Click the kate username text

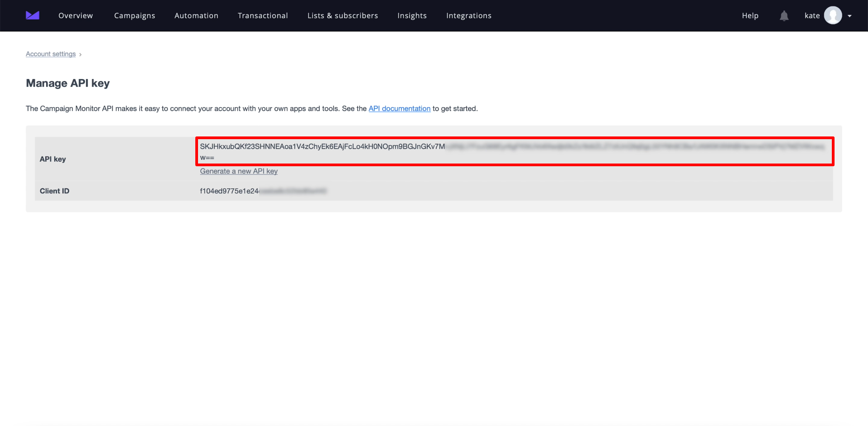click(812, 15)
